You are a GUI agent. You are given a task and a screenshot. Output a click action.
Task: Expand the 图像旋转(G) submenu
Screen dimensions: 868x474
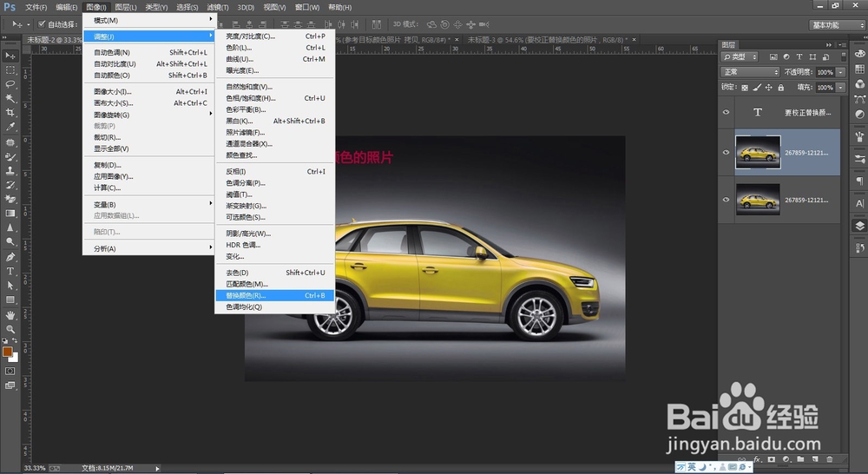click(148, 115)
